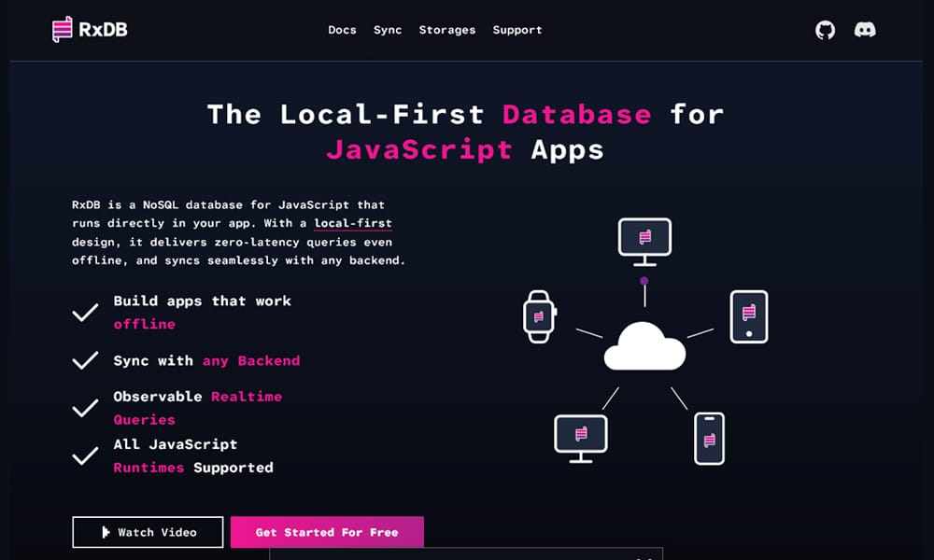Follow the local-first underlined link
Viewport: 934px width, 560px height.
pyautogui.click(x=353, y=223)
